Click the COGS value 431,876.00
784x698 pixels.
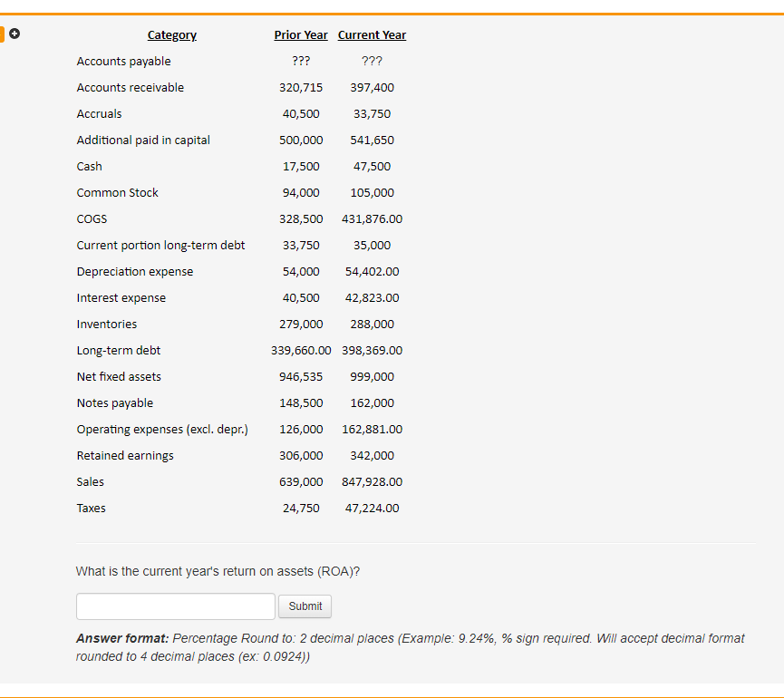tap(372, 218)
